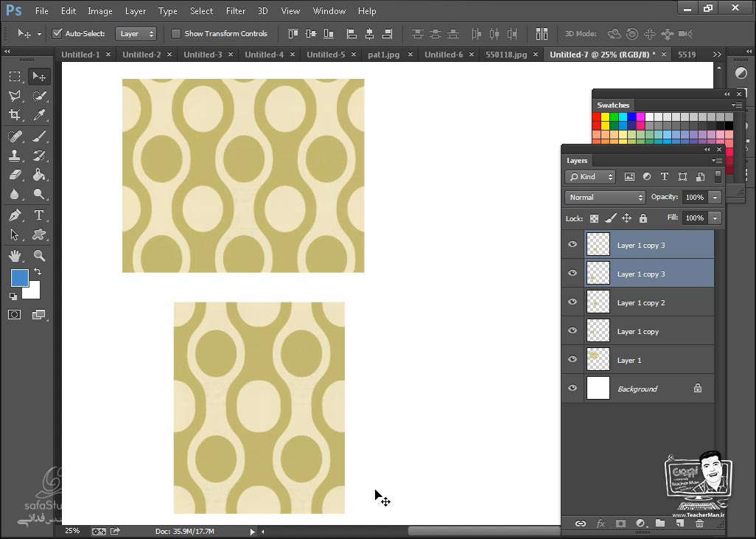Change the screen mode

pyautogui.click(x=38, y=315)
